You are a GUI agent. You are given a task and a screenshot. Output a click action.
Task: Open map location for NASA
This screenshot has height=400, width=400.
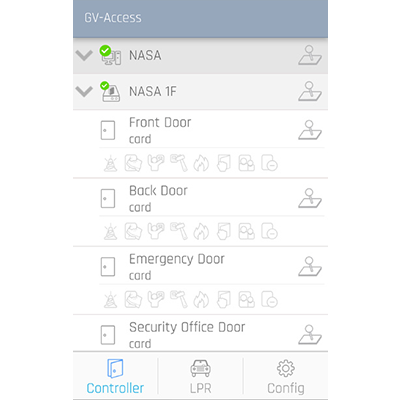point(310,55)
